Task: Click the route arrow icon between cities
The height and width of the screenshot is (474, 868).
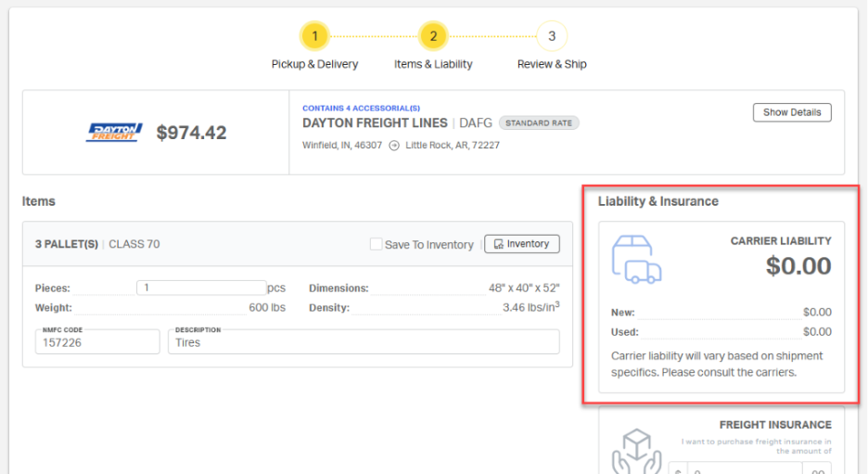Action: pyautogui.click(x=394, y=146)
